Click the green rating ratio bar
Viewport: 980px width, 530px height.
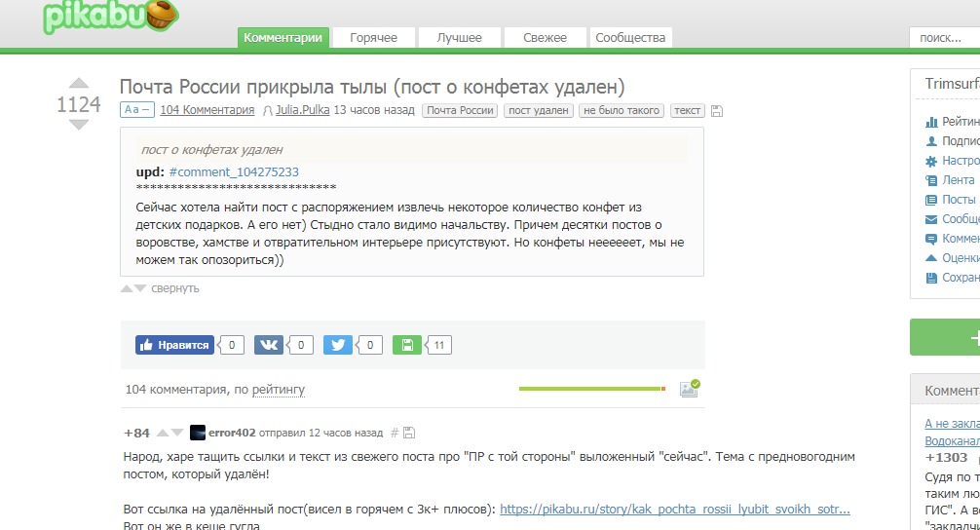[590, 389]
